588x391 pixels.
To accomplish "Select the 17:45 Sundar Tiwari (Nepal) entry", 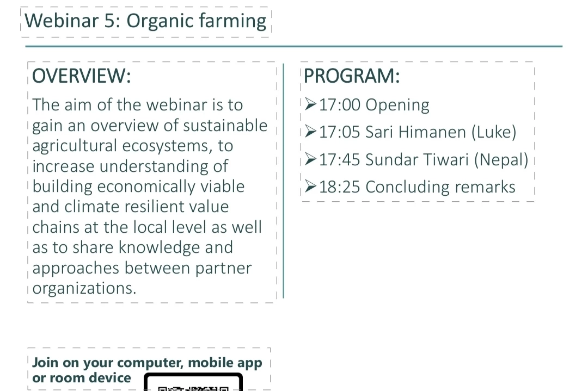I will point(424,159).
